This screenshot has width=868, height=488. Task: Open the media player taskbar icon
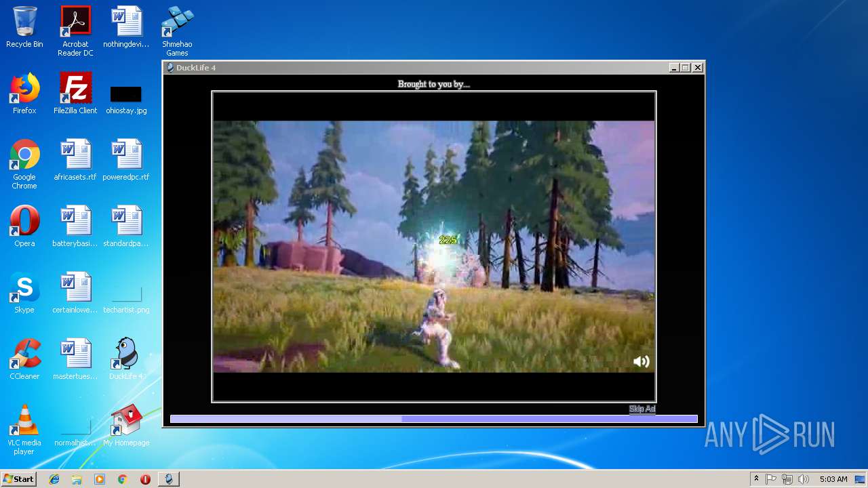100,479
